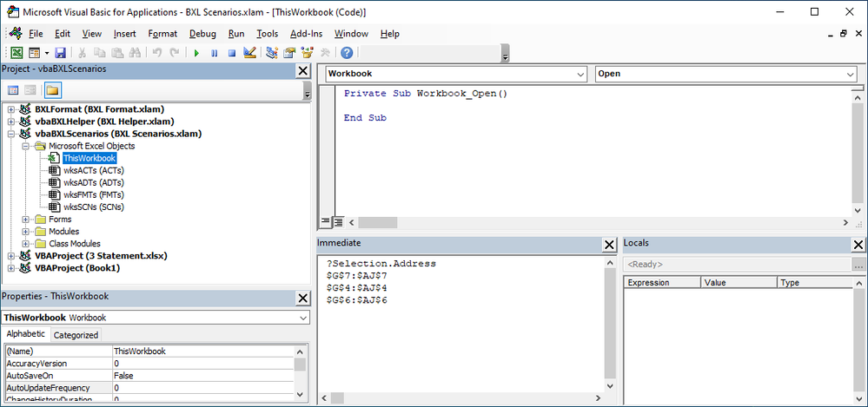The width and height of the screenshot is (868, 407).
Task: Open the Edit menu
Action: click(63, 34)
